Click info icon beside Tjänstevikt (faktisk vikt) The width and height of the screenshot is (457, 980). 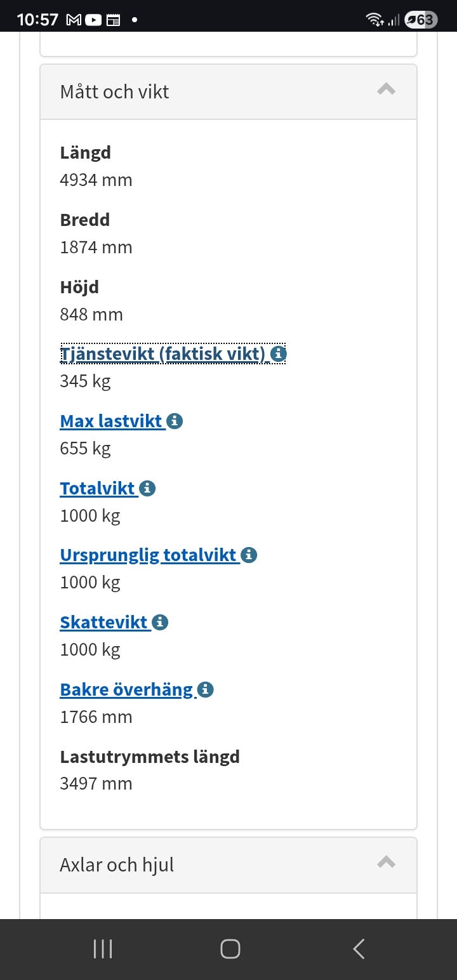point(278,354)
